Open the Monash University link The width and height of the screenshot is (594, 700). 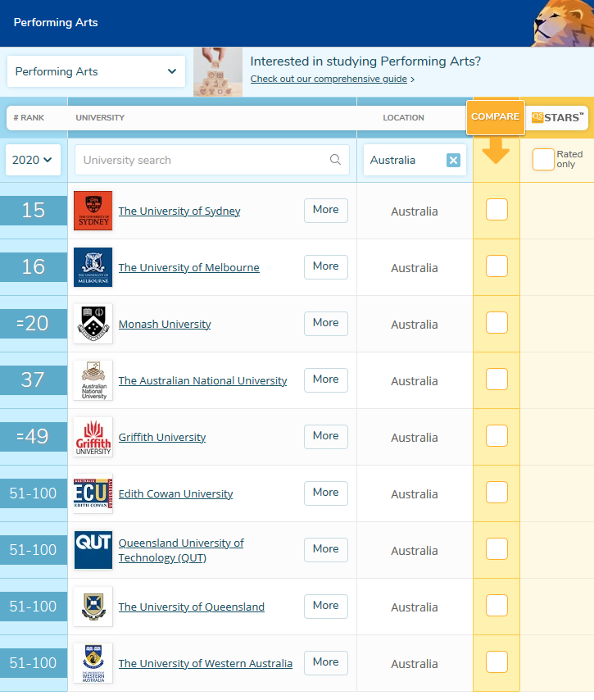(x=165, y=324)
